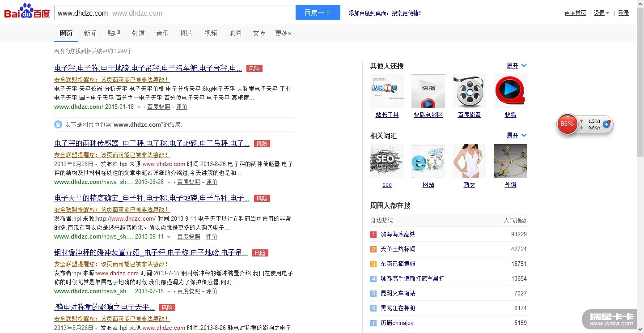The height and width of the screenshot is (333, 644).
Task: Open hot search 黑龙江在押犯
Action: click(x=398, y=308)
